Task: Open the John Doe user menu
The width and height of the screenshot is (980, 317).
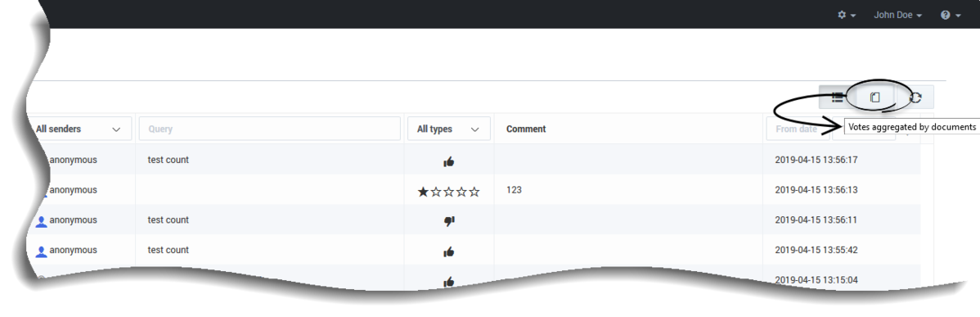Action: [897, 15]
